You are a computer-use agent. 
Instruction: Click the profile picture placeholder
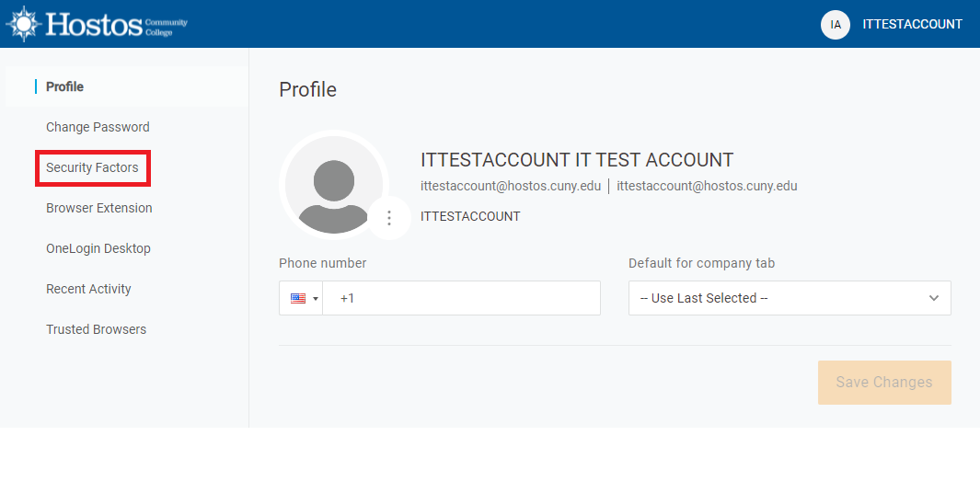click(333, 185)
